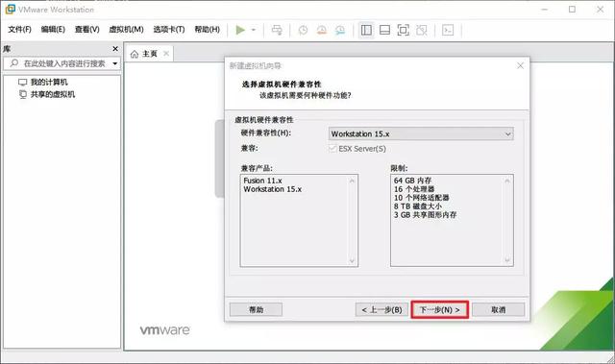The image size is (615, 364).
Task: Click 10 个网络适配器 in the limits list
Action: pos(422,198)
